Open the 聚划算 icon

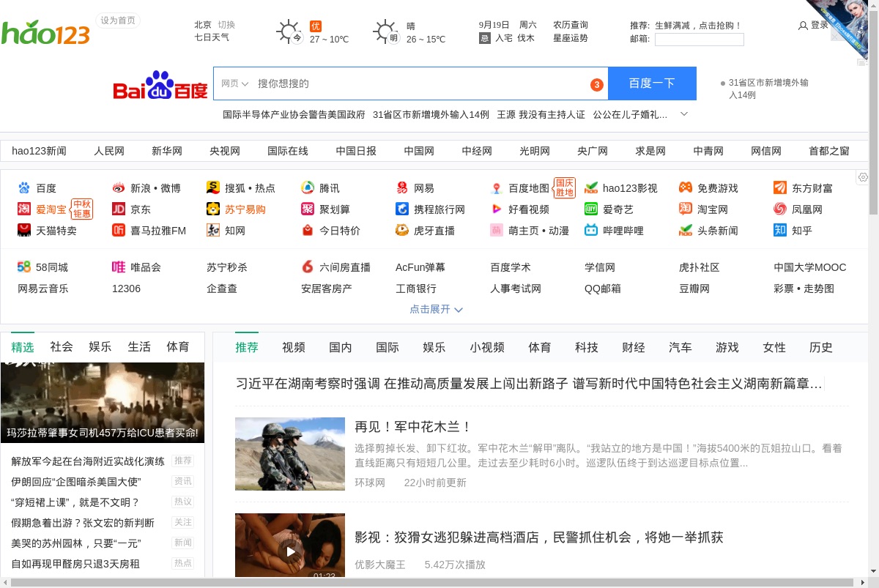pyautogui.click(x=308, y=209)
